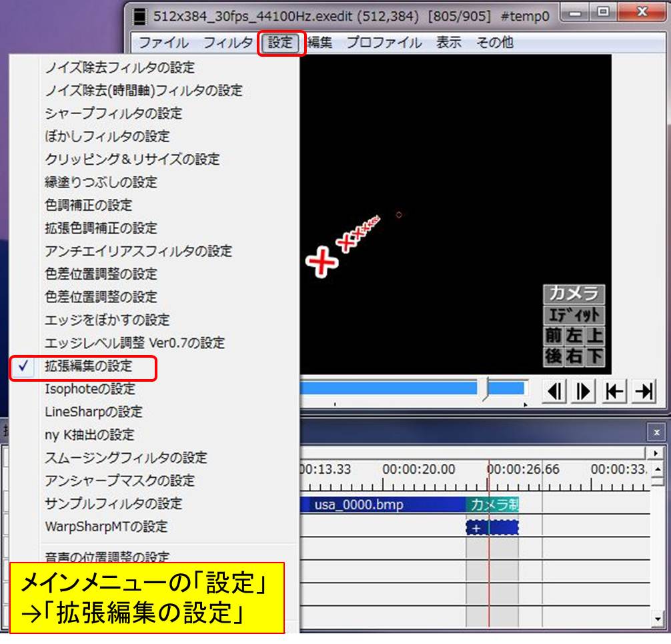
Task: Close the extended-edit timeline window
Action: tap(656, 432)
